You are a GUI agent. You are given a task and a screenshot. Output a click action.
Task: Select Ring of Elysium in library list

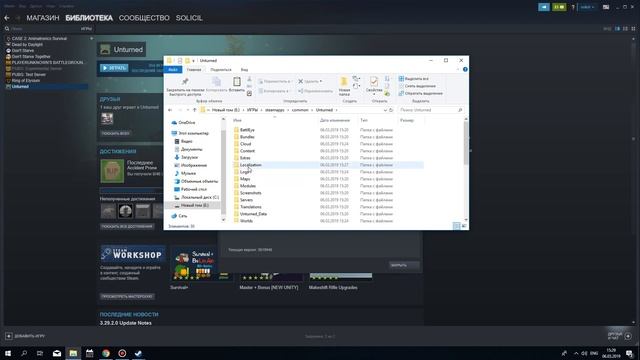26,80
